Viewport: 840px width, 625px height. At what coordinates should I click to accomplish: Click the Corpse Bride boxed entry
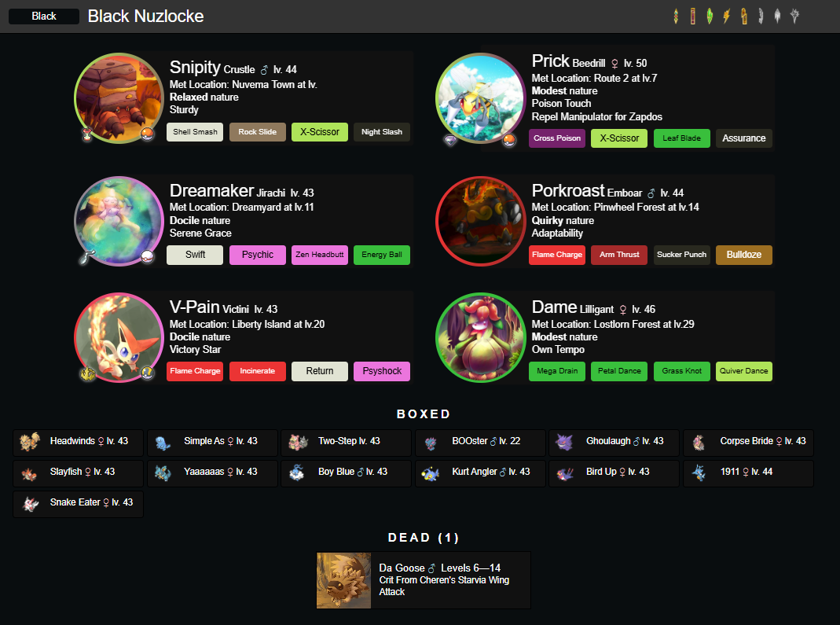point(748,443)
